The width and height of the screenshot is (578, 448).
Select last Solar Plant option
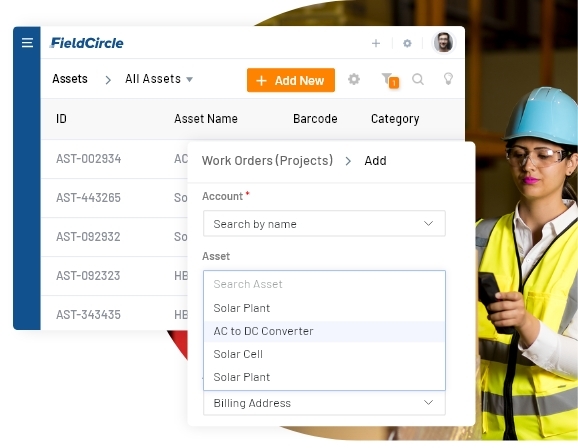click(324, 377)
